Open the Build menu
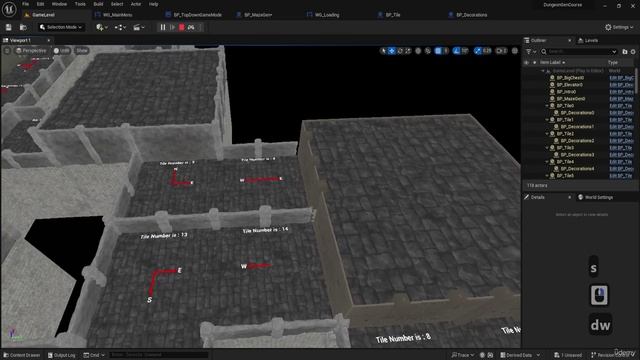Screen dimensions: 640x360 pos(98,4)
